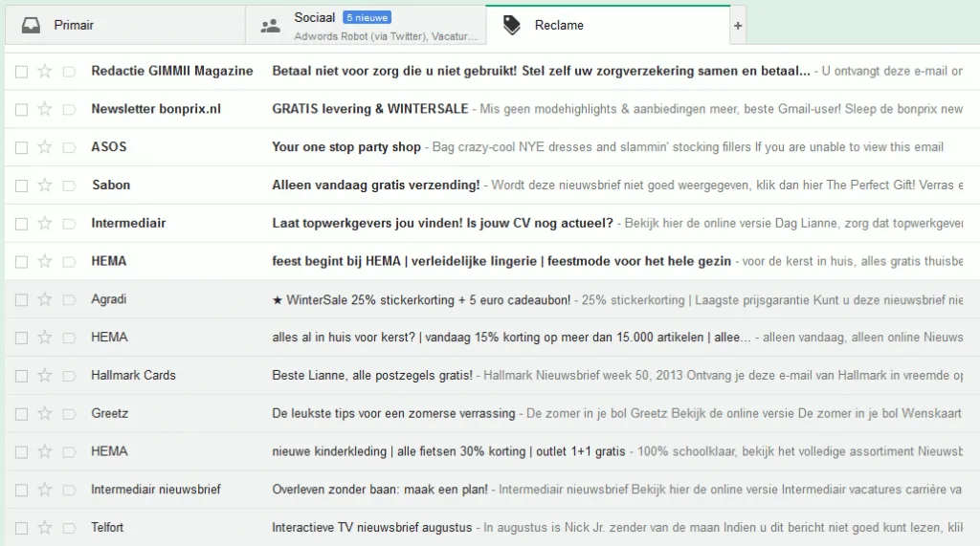The height and width of the screenshot is (546, 980).
Task: Select the Newsletter bonprix.nl email checkbox
Action: coord(21,109)
